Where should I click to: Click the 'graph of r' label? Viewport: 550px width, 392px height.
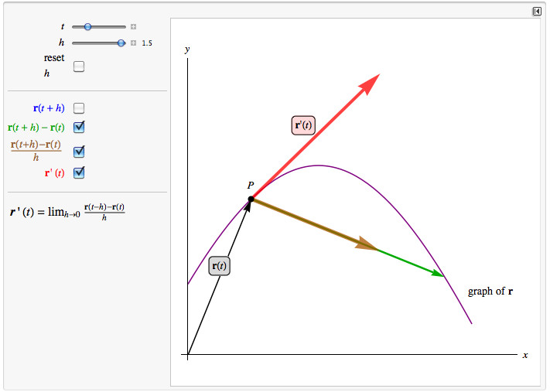[x=490, y=291]
